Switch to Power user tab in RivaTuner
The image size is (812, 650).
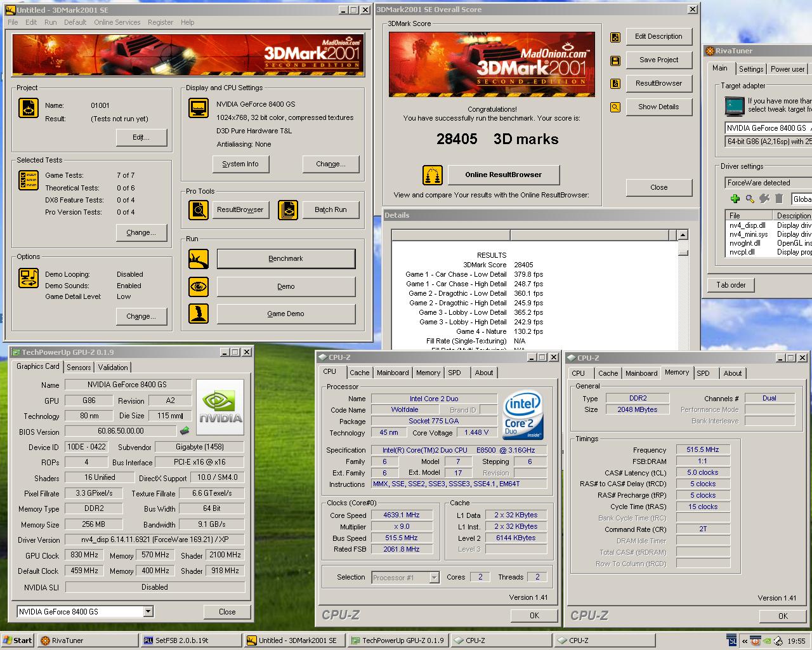coord(787,69)
